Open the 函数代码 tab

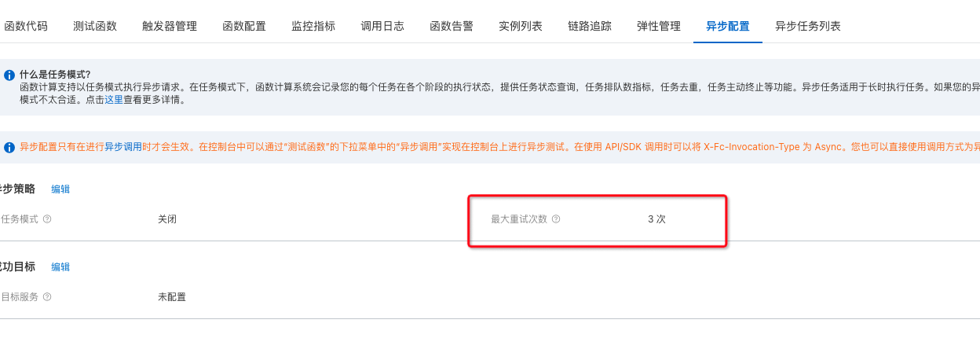tap(26, 26)
